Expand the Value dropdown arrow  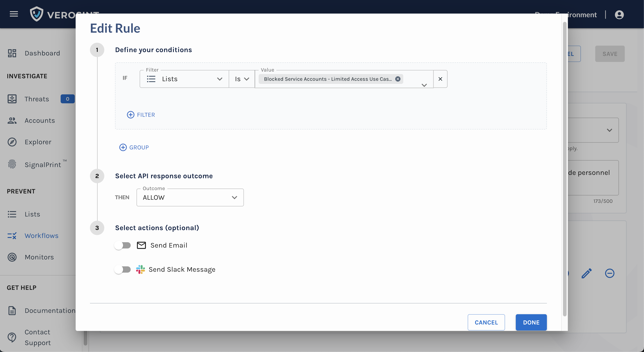(424, 85)
